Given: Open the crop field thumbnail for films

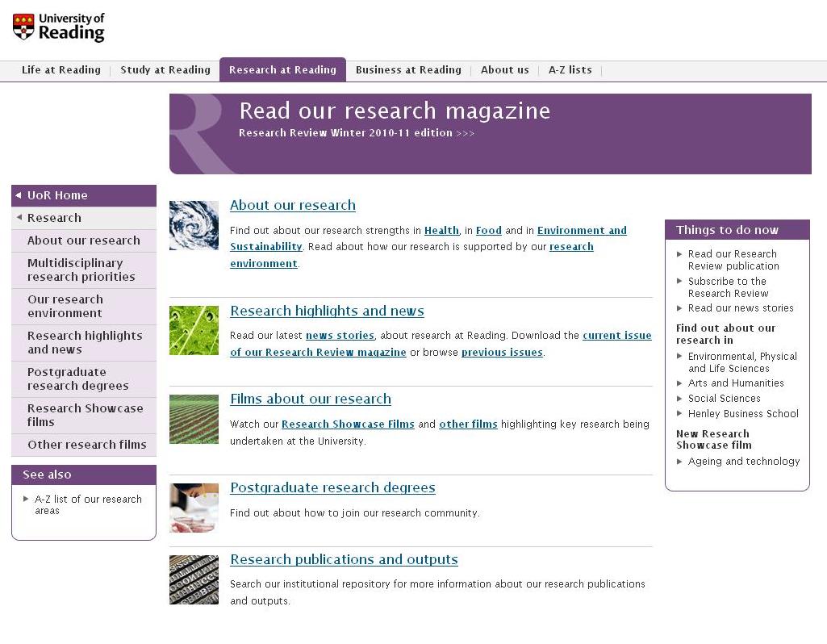Looking at the screenshot, I should [194, 420].
